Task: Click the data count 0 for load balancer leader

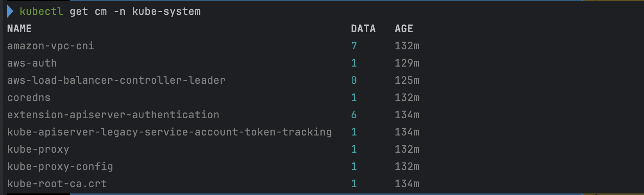Action: click(354, 80)
